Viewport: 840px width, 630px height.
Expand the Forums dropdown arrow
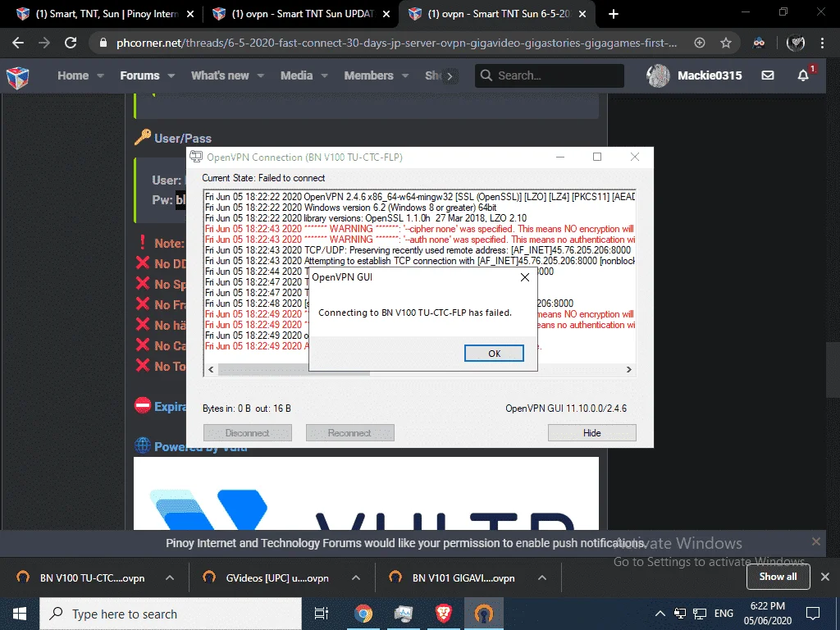click(171, 76)
